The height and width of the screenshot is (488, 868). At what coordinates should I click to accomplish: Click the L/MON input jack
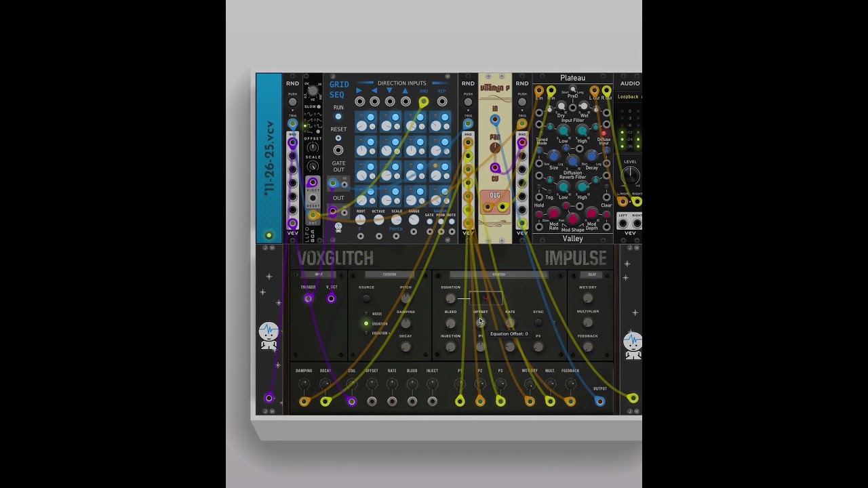click(x=623, y=201)
